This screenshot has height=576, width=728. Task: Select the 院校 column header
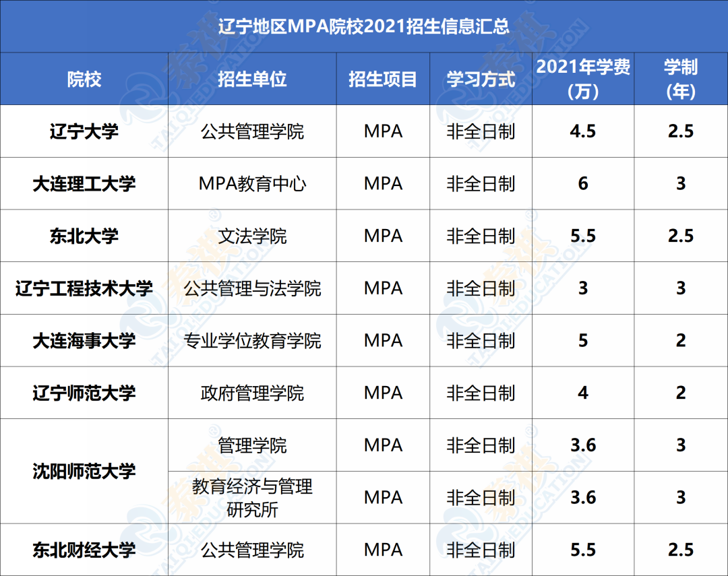(84, 79)
